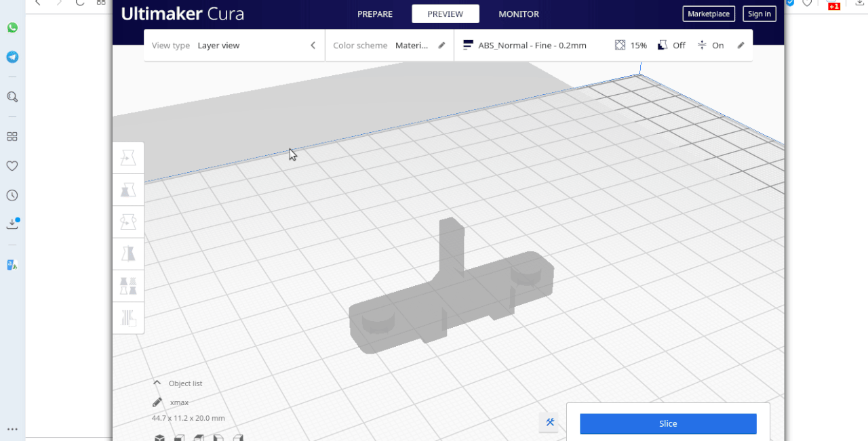Open the three-dots sidebar menu
Screen dimensions: 868x441
[12, 429]
